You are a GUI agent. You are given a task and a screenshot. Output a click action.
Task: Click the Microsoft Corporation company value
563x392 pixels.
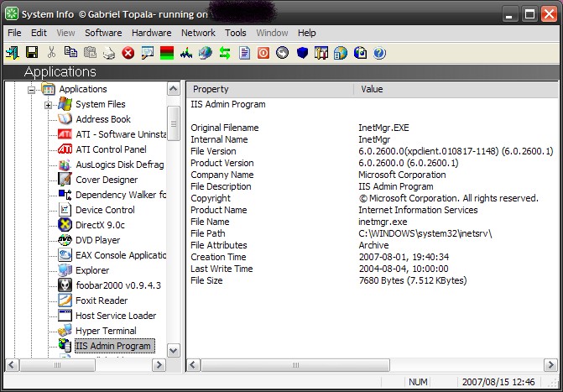(x=402, y=175)
